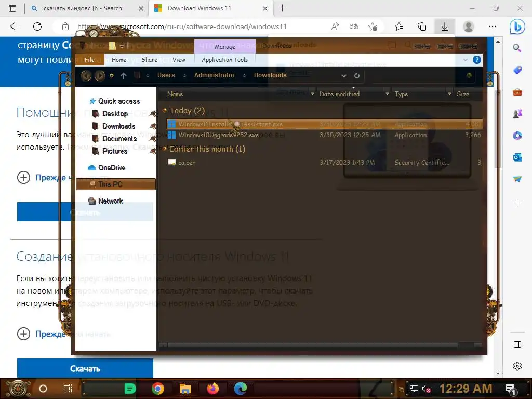Open View ribbon tab in Explorer
The height and width of the screenshot is (399, 532).
coord(179,60)
